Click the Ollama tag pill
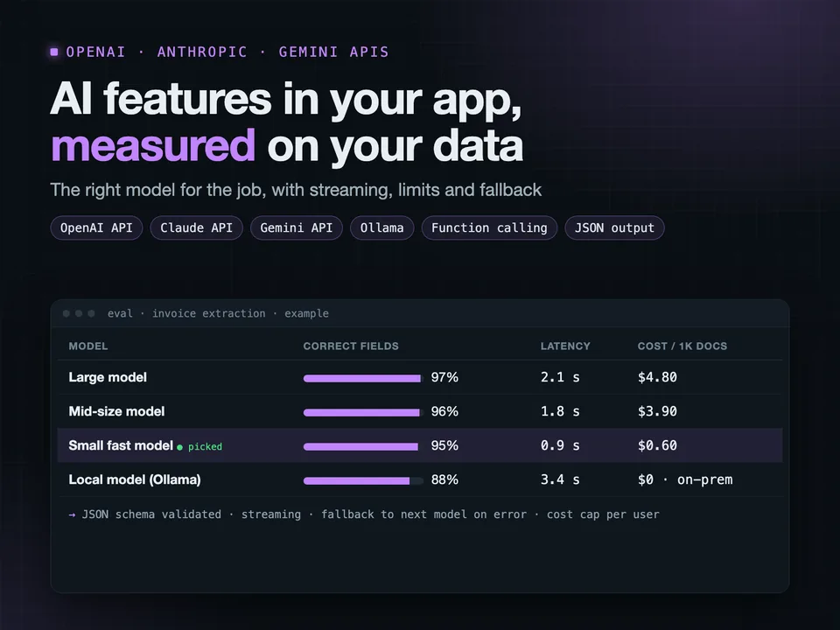The width and height of the screenshot is (840, 630). [x=382, y=227]
